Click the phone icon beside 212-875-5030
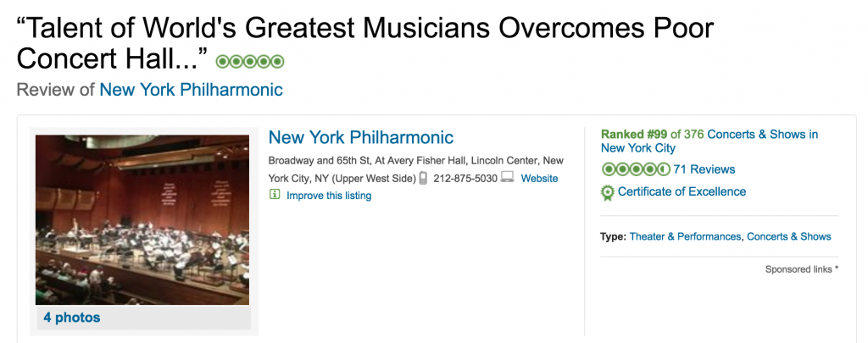 coord(423,178)
